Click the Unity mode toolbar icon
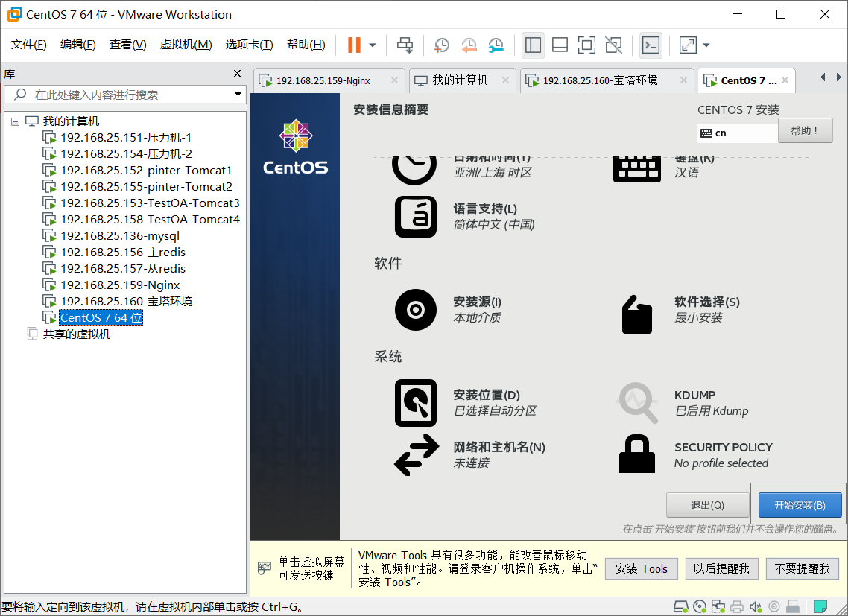Screen dimensions: 848x616 pyautogui.click(x=614, y=45)
